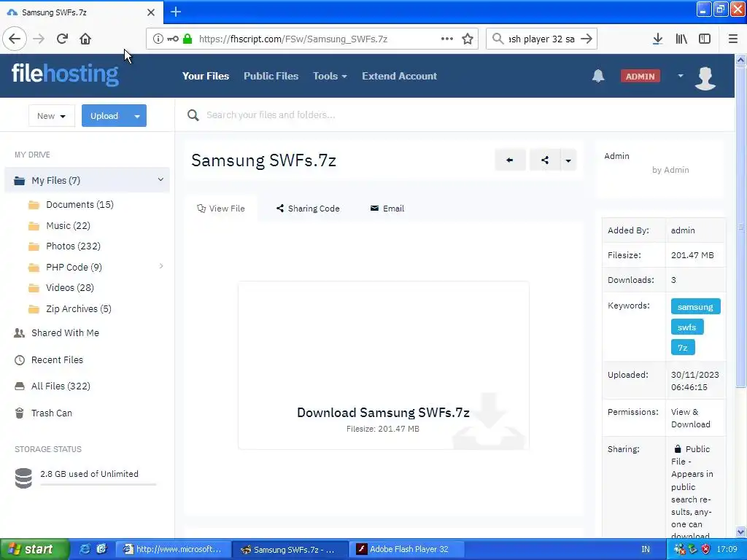Click the back arrow button beside file title
Viewport: 747px width, 560px height.
tap(510, 160)
